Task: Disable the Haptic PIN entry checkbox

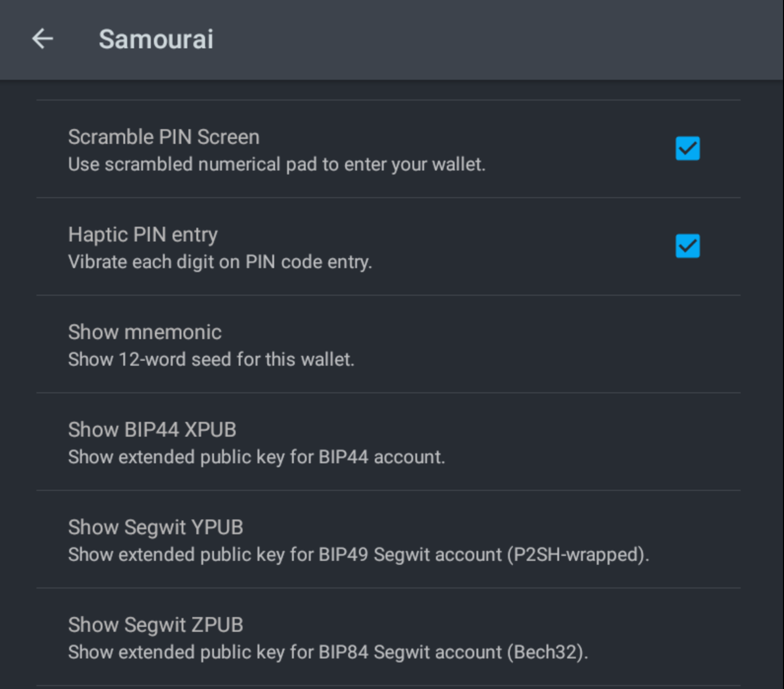Action: [x=687, y=246]
